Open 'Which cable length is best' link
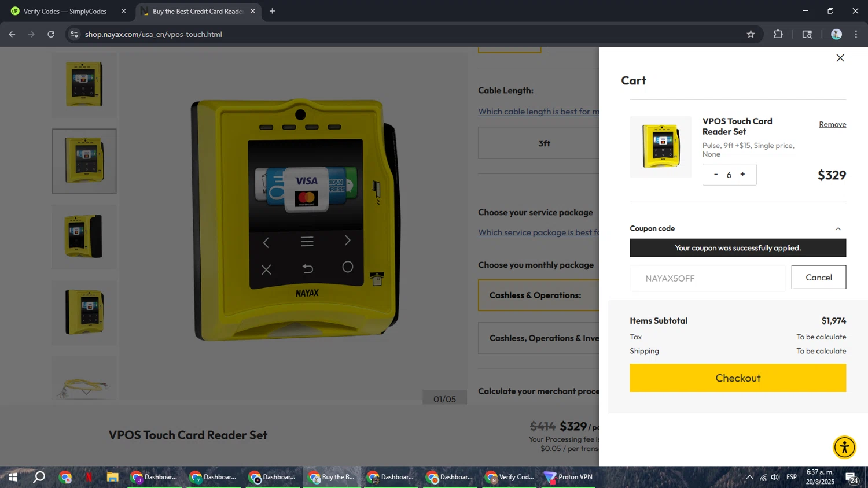 pos(539,112)
